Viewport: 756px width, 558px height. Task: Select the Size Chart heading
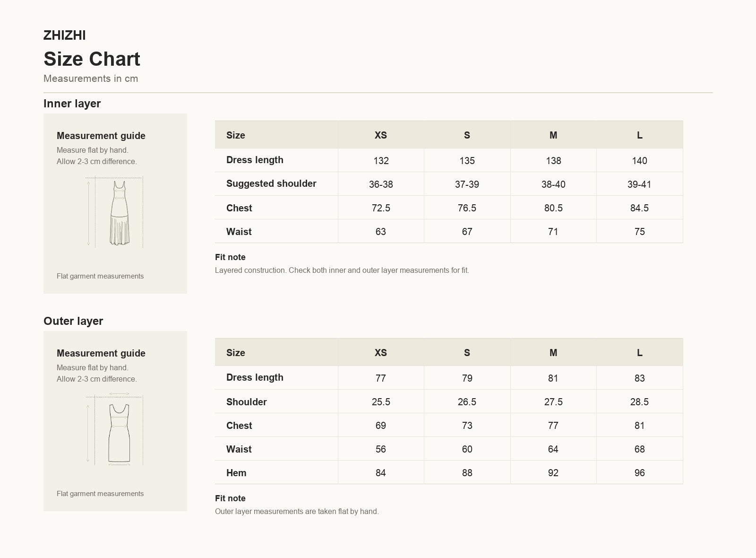[x=92, y=59]
